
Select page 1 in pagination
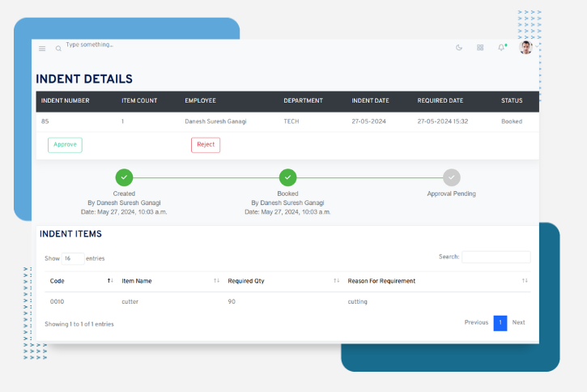(500, 322)
